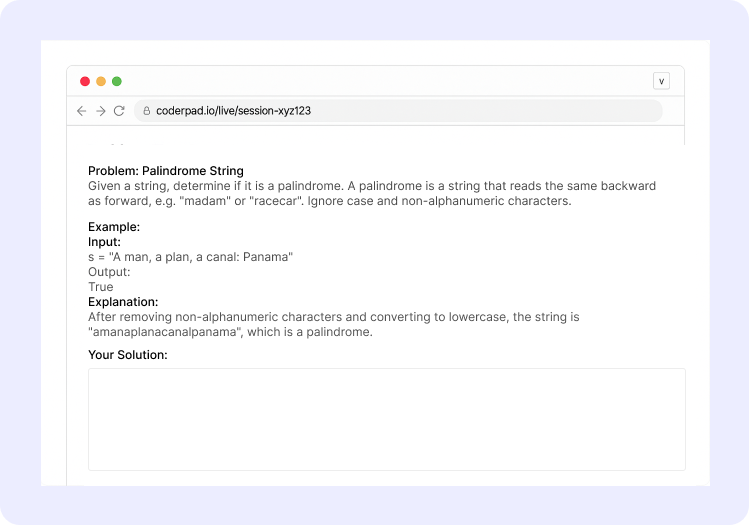Screen dimensions: 749x525
Task: Click the "Input:" label
Action: click(104, 242)
